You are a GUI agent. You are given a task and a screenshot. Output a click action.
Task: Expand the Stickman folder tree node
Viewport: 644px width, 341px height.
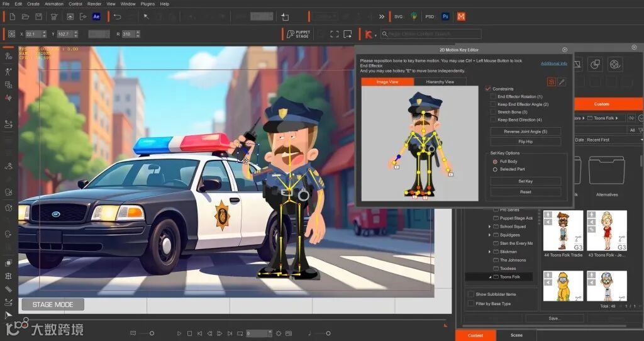click(x=490, y=252)
